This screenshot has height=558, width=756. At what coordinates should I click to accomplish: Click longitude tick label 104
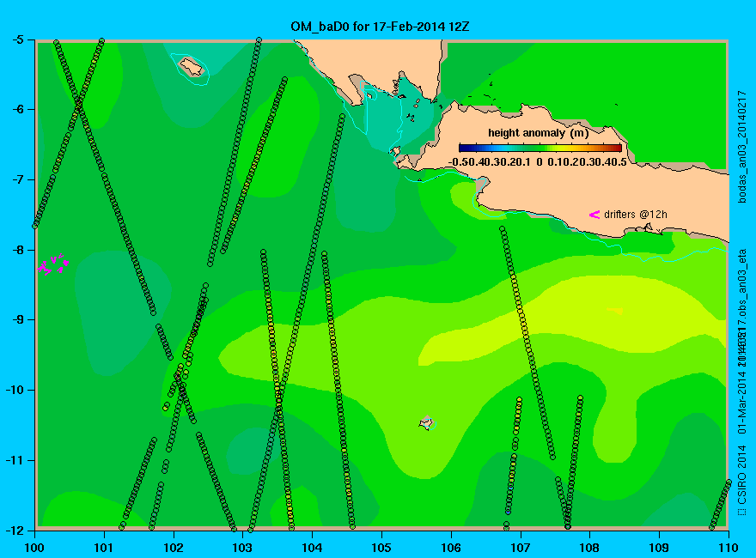pos(312,548)
